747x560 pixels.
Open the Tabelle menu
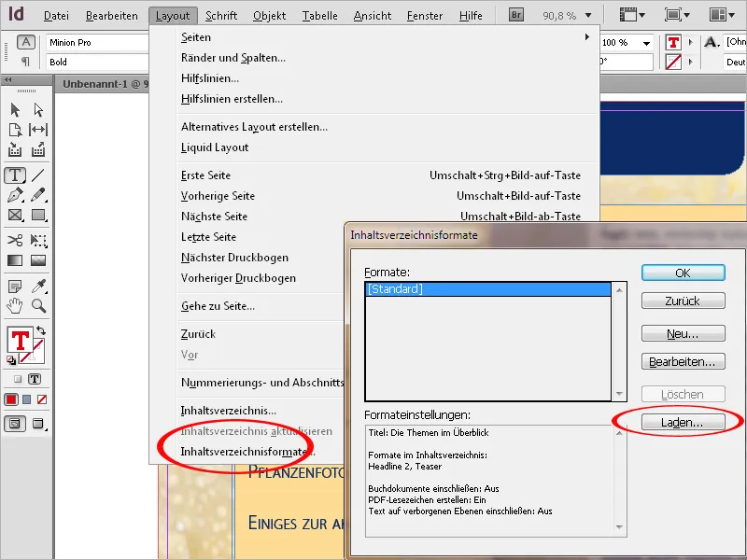319,16
